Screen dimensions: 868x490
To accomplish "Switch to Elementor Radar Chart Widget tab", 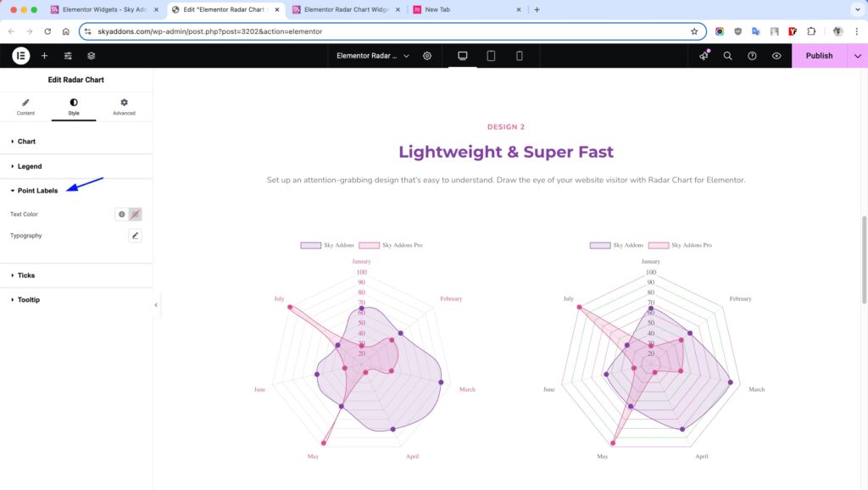I will (346, 9).
